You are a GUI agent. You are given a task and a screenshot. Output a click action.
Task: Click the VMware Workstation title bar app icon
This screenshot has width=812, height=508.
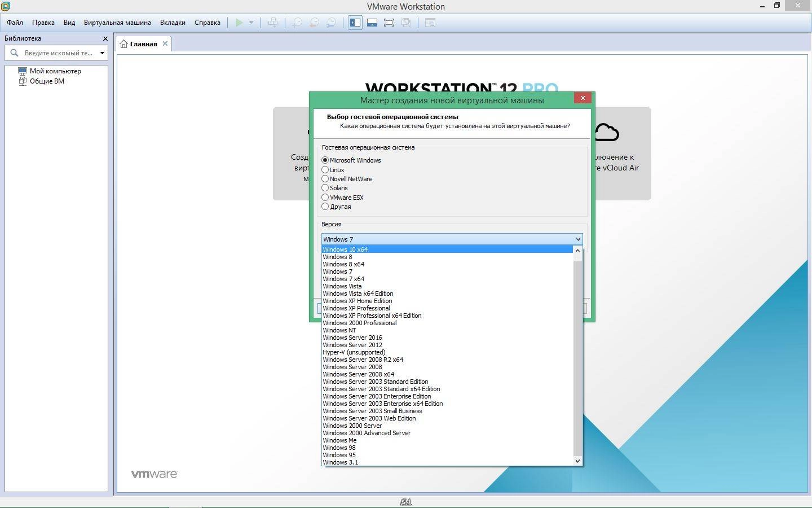6,6
